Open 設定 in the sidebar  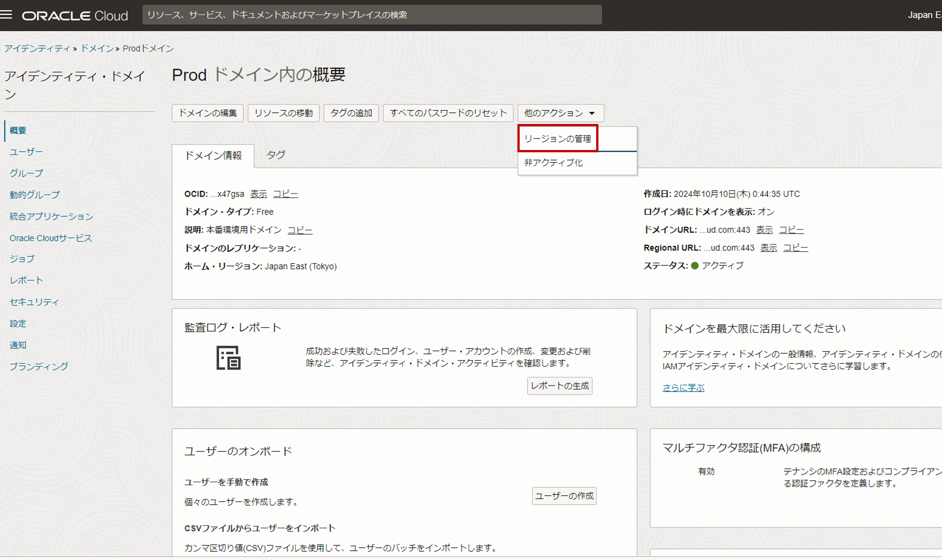(18, 323)
